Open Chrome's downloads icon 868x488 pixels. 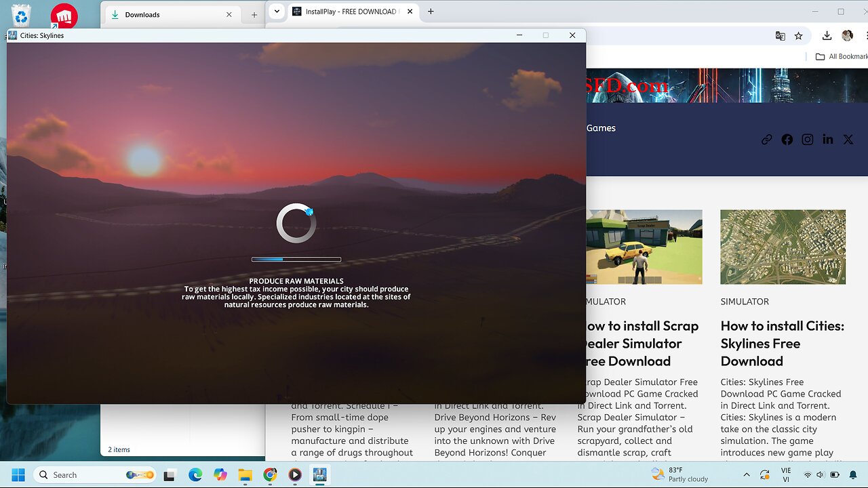[x=827, y=36]
